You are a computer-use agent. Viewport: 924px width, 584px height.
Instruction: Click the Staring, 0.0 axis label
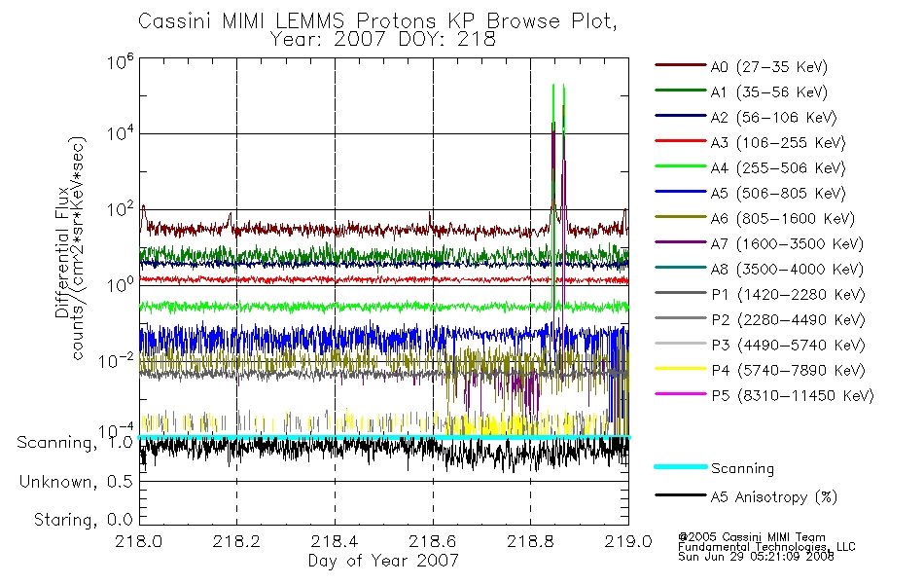[83, 520]
